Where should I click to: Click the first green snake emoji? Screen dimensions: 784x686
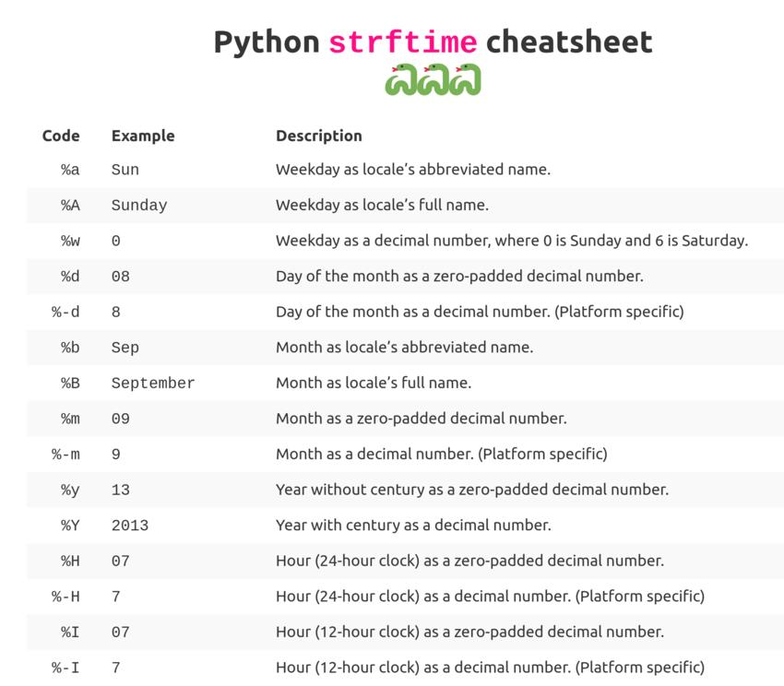[x=400, y=79]
